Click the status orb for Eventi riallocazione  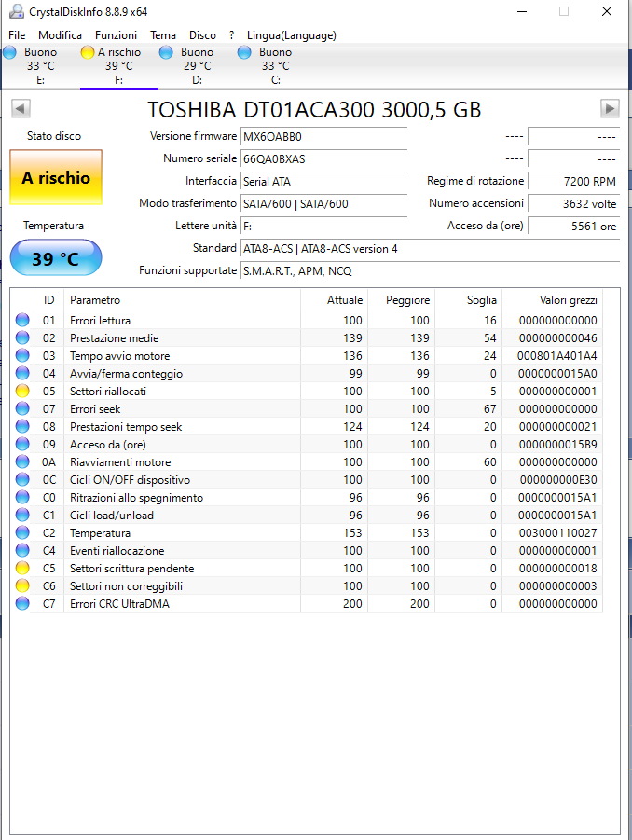coord(22,550)
